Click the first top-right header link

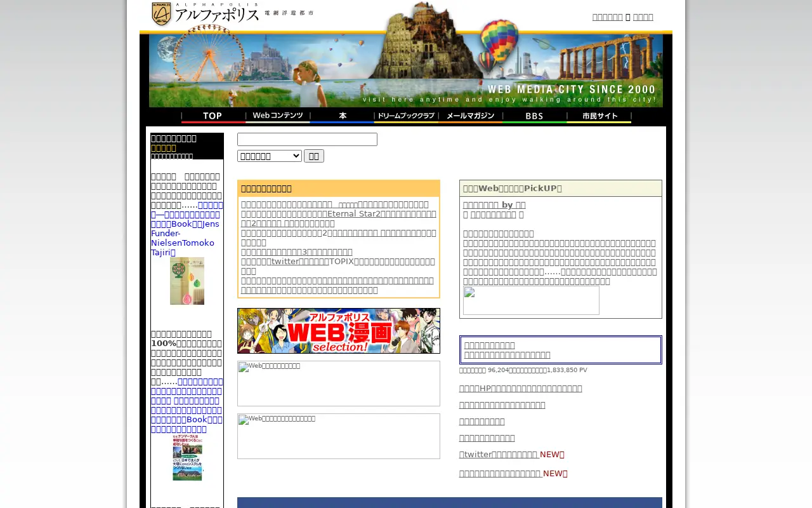pos(607,17)
